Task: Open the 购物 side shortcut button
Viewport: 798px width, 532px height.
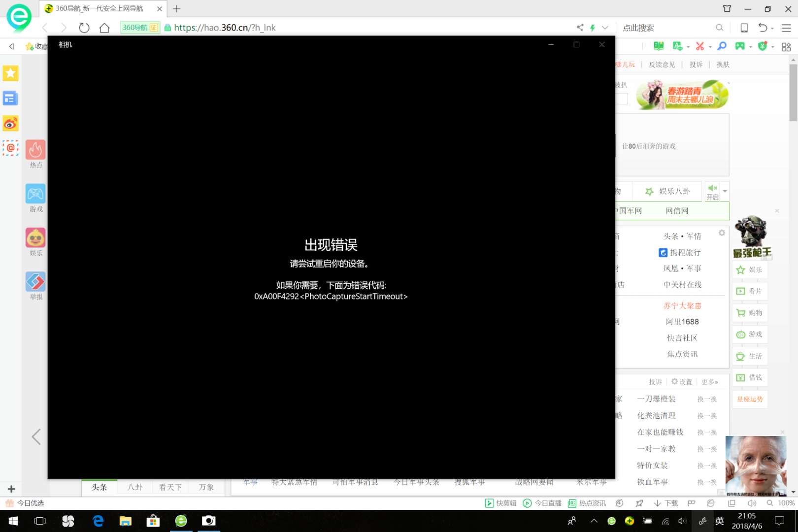Action: pyautogui.click(x=750, y=313)
